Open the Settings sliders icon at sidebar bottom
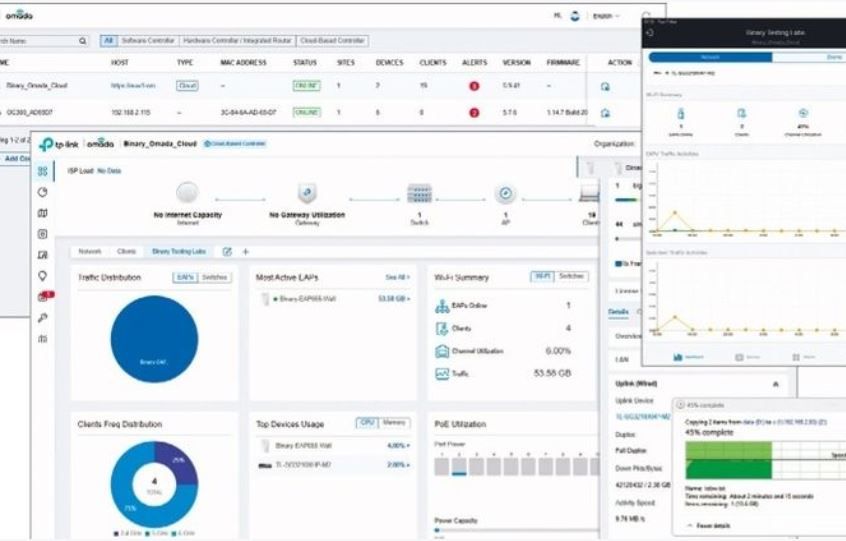Viewport: 846px width, 541px height. tap(43, 339)
